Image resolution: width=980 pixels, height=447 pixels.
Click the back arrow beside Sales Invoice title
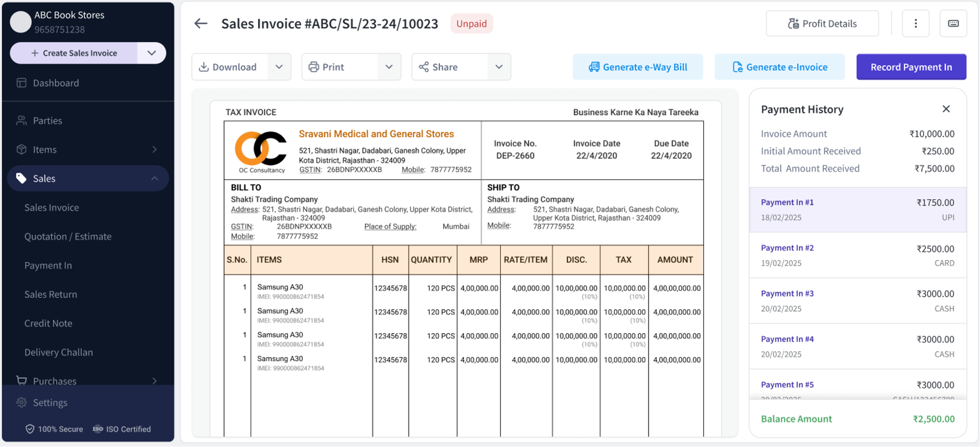pyautogui.click(x=201, y=24)
